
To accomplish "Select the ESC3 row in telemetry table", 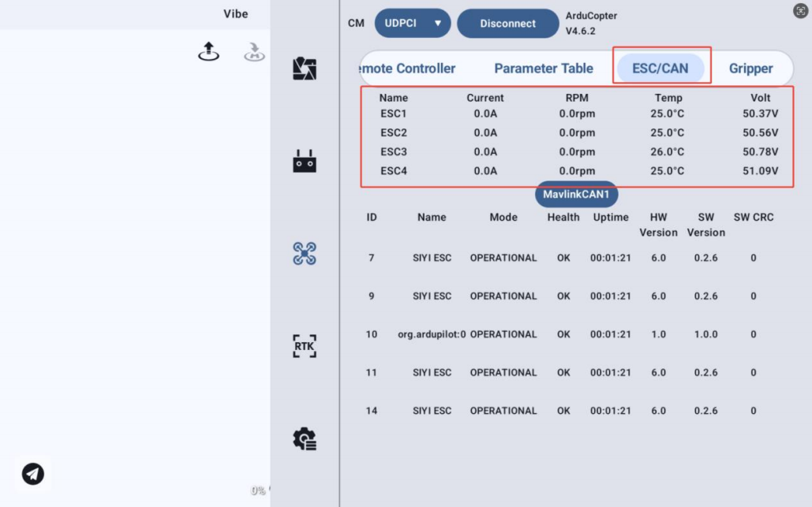I will tap(394, 151).
